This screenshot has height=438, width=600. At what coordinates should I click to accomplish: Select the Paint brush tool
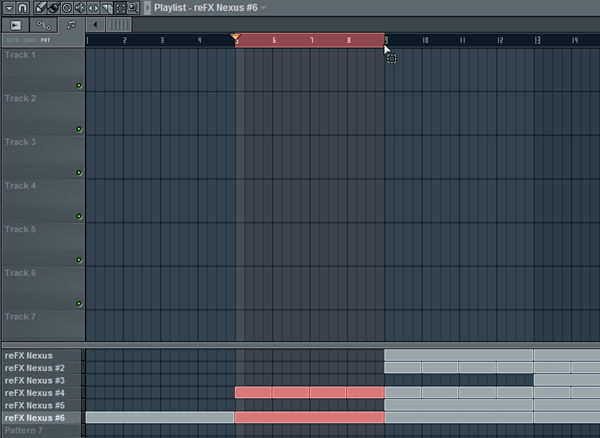(54, 7)
